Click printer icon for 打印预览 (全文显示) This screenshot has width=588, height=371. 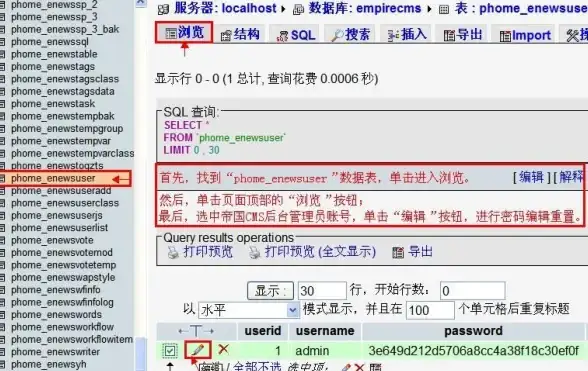coord(255,252)
